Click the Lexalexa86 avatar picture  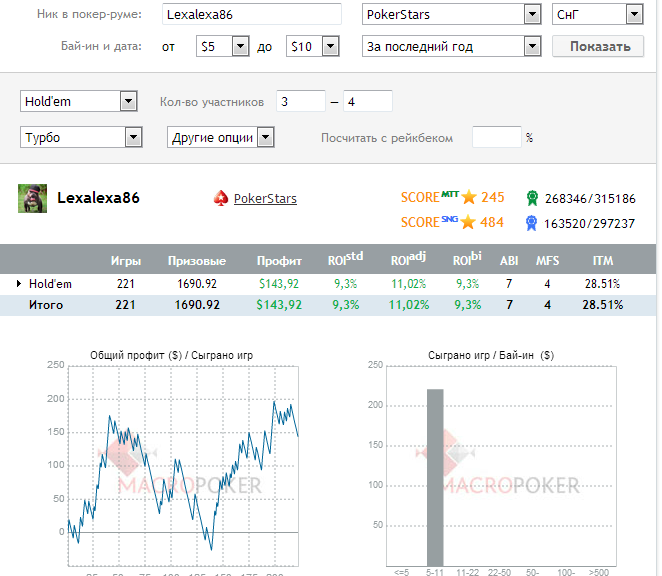click(33, 198)
